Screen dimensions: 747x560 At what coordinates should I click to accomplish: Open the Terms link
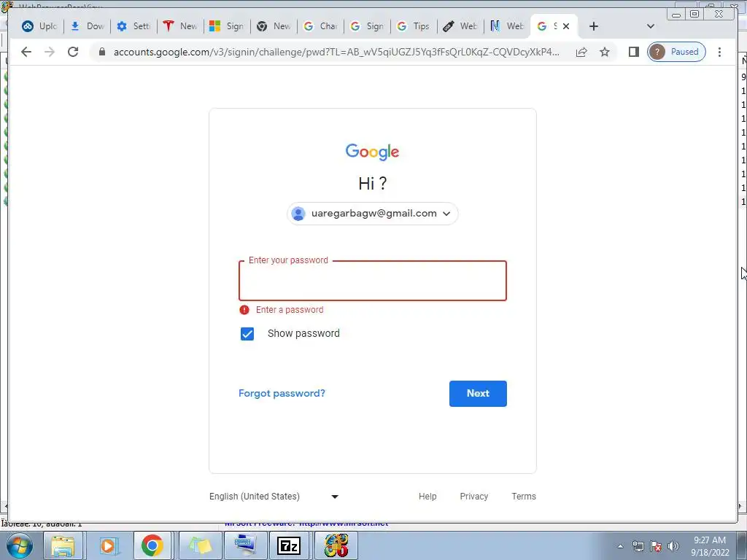pos(524,496)
